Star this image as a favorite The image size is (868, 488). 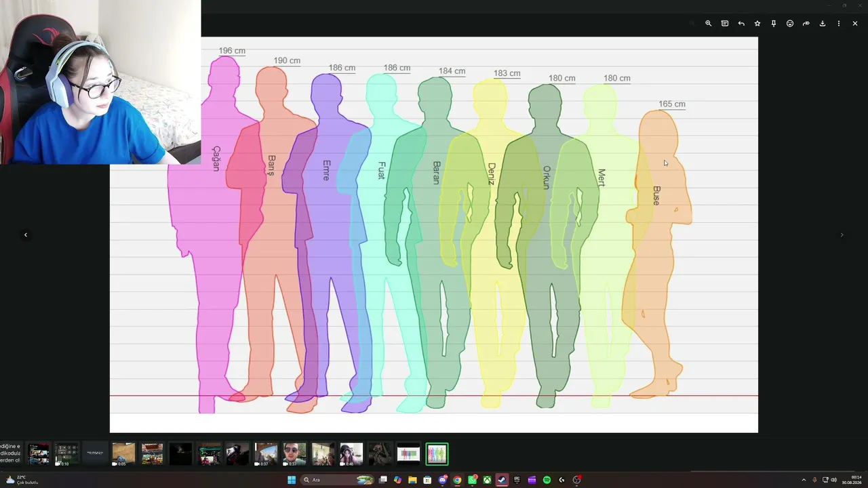pos(757,23)
